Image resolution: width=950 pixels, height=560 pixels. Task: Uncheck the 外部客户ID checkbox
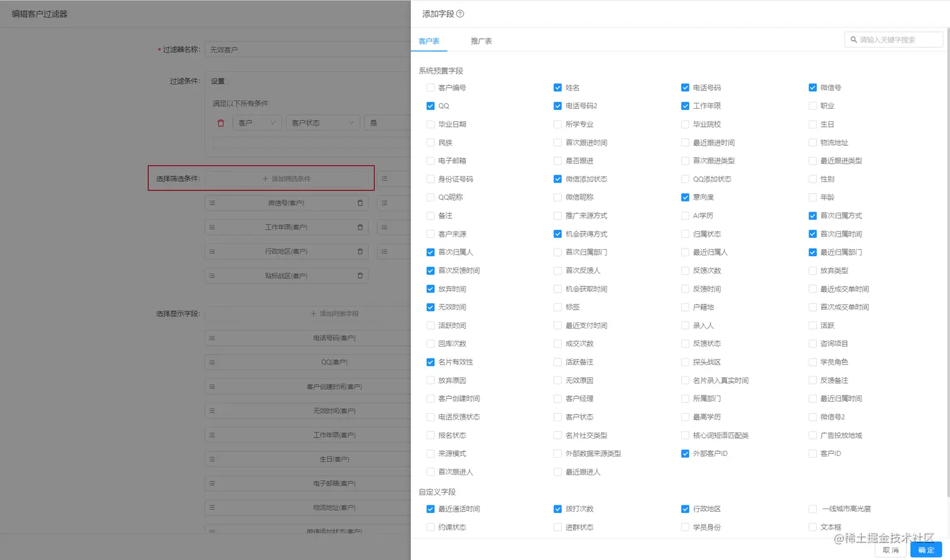(685, 453)
